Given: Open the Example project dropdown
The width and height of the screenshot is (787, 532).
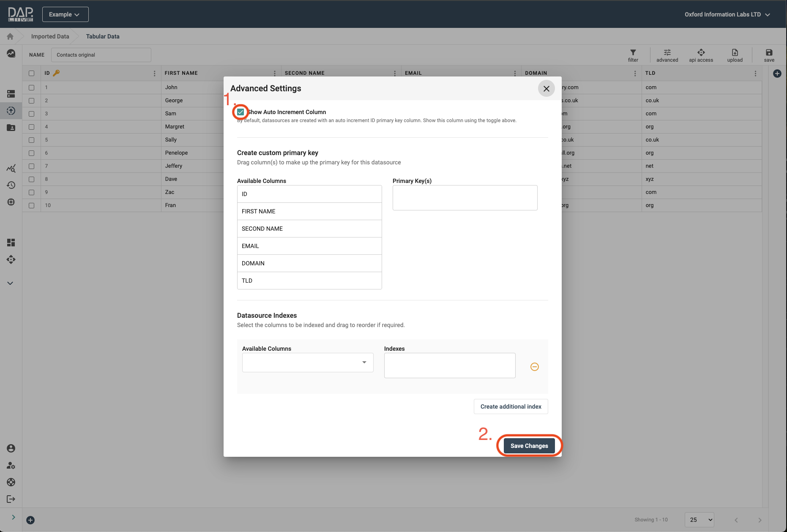Looking at the screenshot, I should [65, 14].
